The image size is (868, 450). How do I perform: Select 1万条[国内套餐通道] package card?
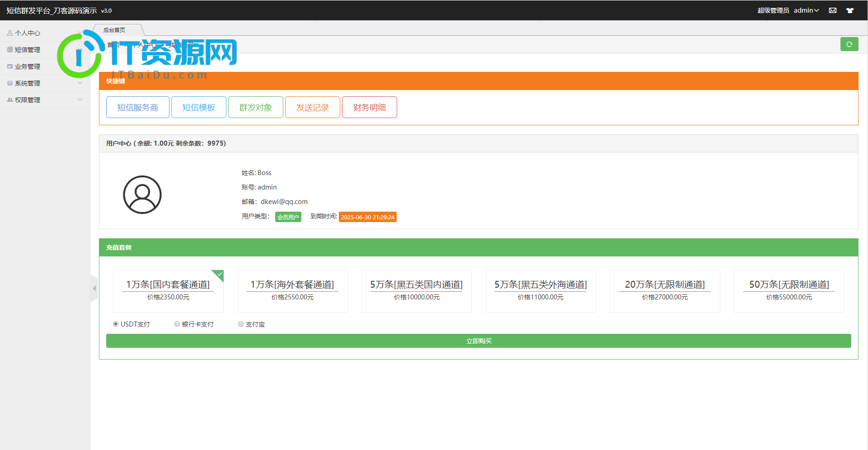pyautogui.click(x=168, y=291)
